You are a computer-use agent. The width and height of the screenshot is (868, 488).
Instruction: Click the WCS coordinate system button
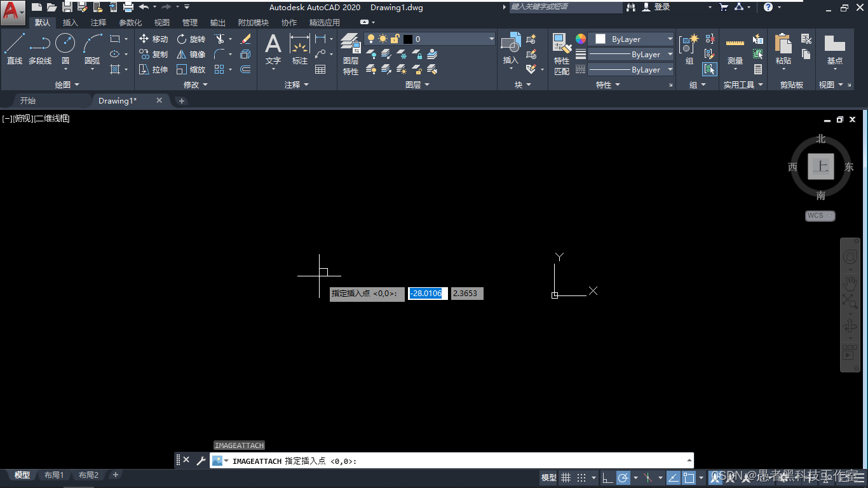click(820, 215)
